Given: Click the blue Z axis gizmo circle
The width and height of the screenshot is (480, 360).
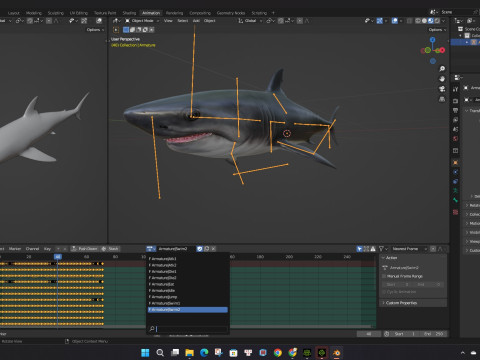Looking at the screenshot, I should pos(432,40).
